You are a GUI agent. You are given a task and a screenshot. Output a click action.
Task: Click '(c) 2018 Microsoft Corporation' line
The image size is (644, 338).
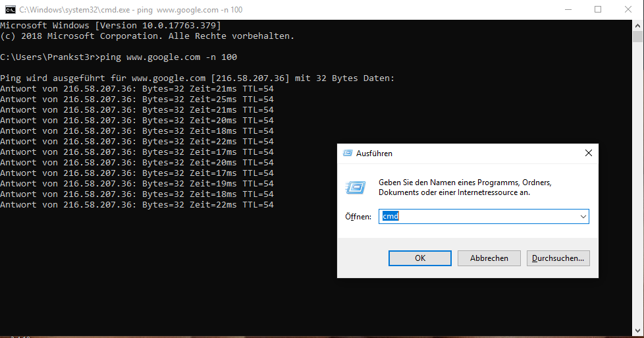tap(147, 36)
